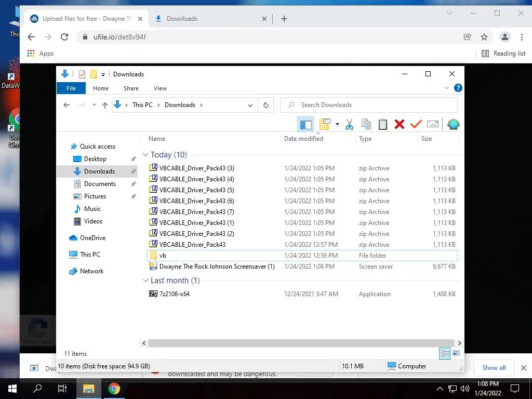Select Network in navigation pane
This screenshot has height=399, width=532.
91,271
